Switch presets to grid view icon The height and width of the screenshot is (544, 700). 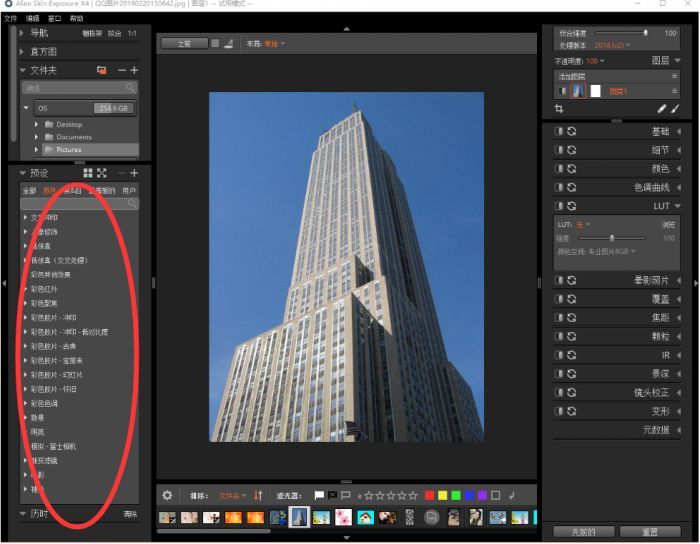point(88,173)
